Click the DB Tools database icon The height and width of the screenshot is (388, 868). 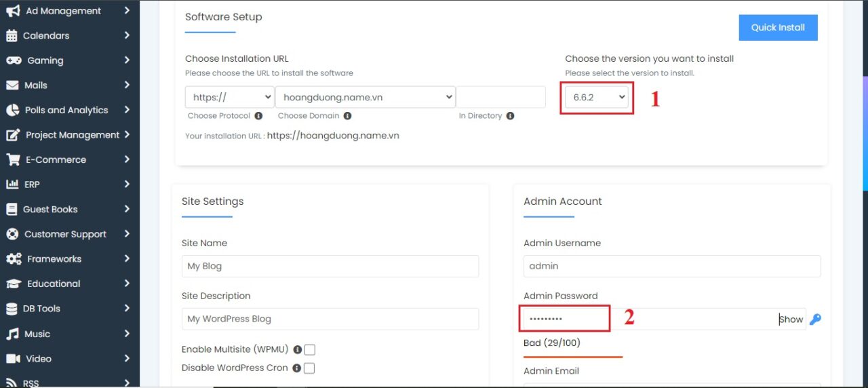tap(12, 309)
